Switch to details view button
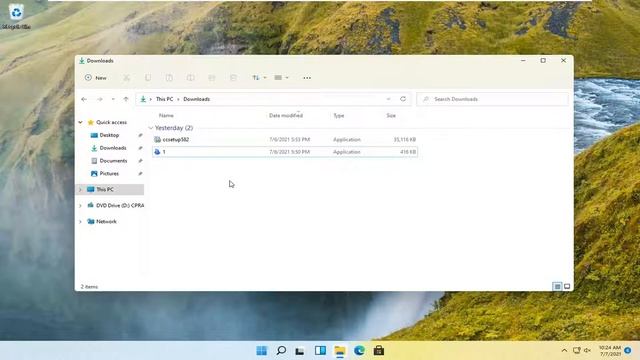This screenshot has height=360, width=640. [x=557, y=287]
